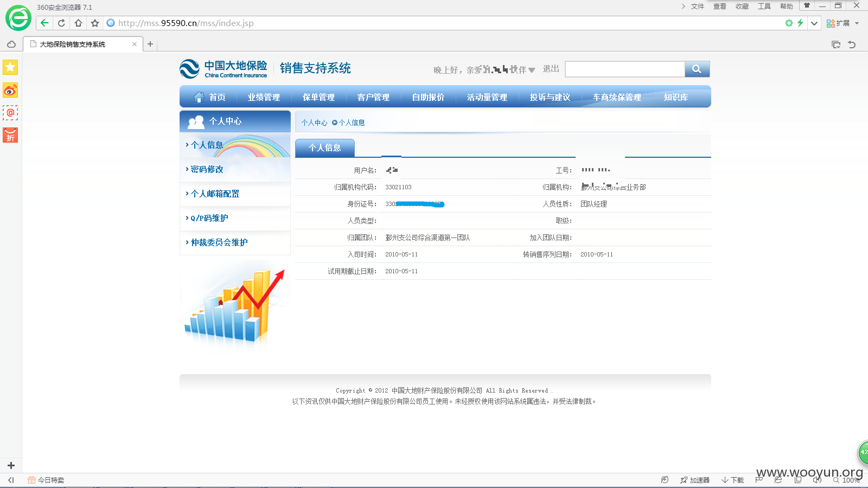Open the mail @ icon in sidebar
This screenshot has width=868, height=488.
(10, 113)
